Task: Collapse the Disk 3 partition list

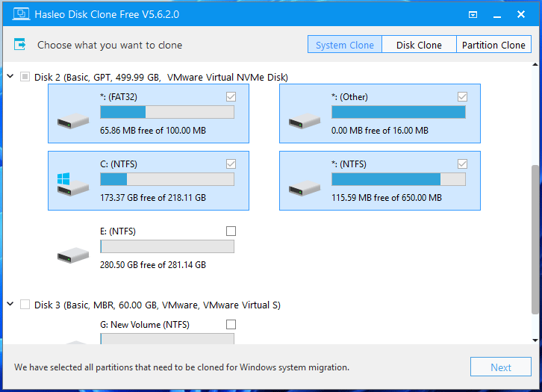Action: pos(10,304)
